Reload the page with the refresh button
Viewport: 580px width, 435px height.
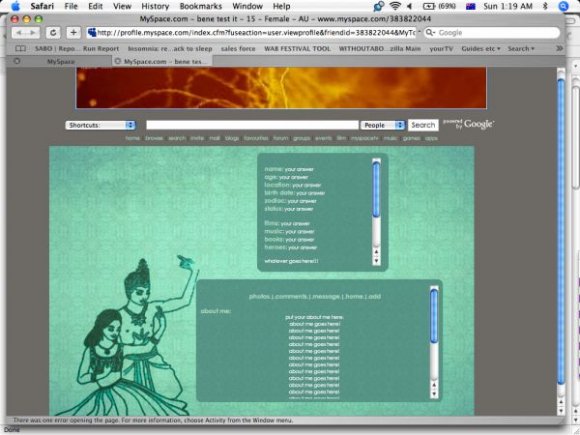point(53,33)
